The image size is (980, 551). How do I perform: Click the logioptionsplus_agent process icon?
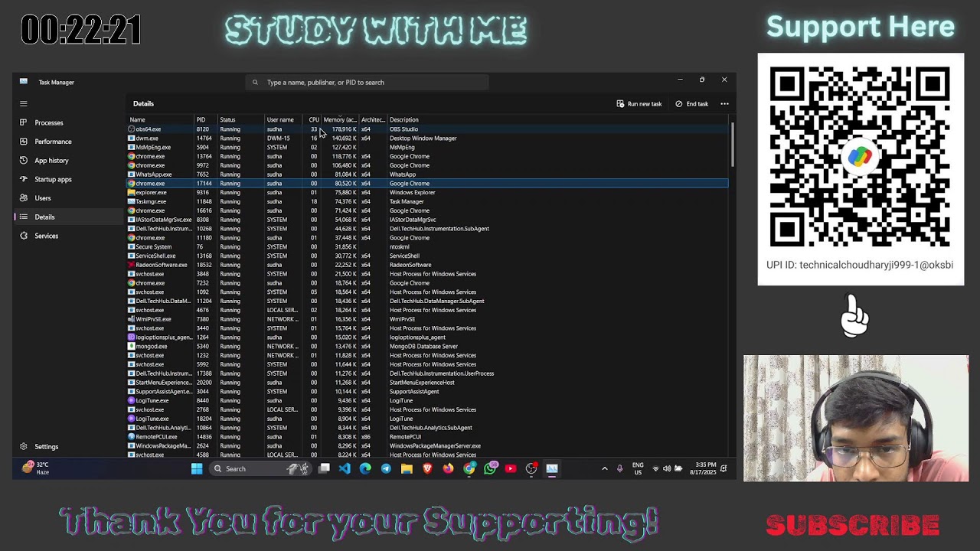[132, 337]
